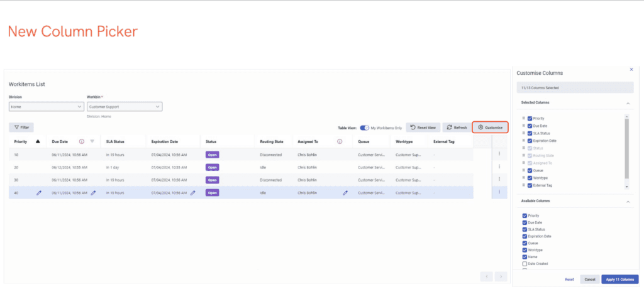The width and height of the screenshot is (644, 289).
Task: Click the Refresh button
Action: [457, 128]
